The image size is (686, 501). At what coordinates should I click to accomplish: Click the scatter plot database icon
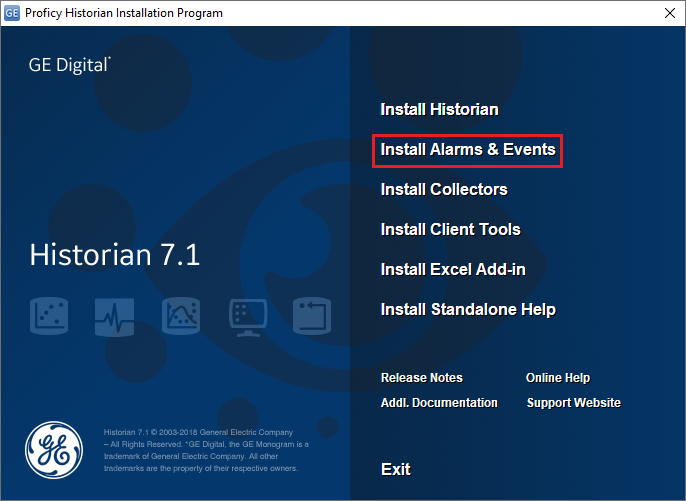pyautogui.click(x=49, y=315)
